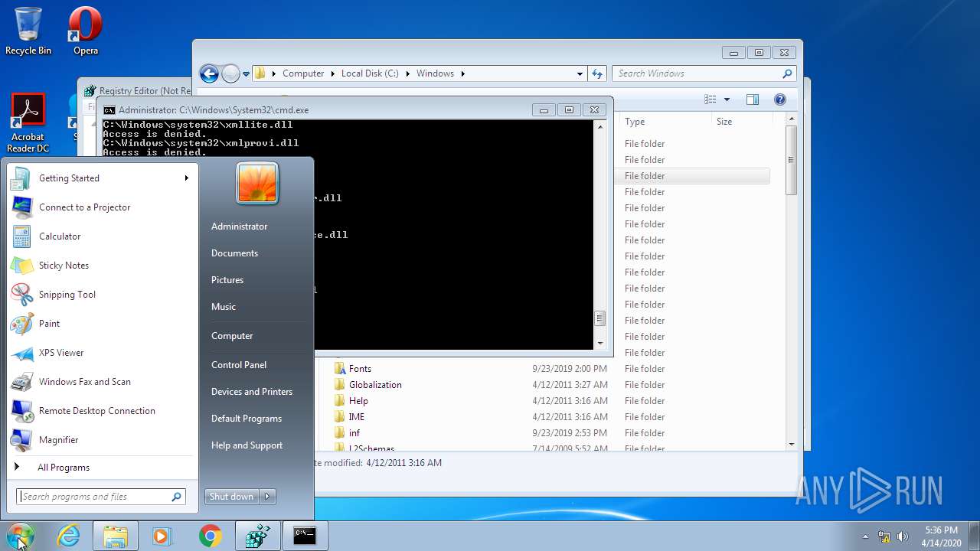The height and width of the screenshot is (551, 980).
Task: Expand the Getting Started submenu arrow
Action: pos(186,178)
